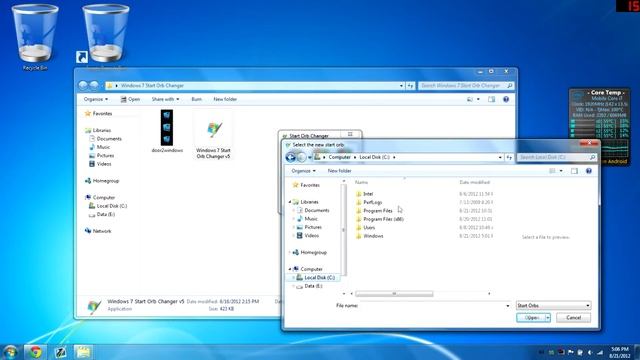
Task: Open the left Recycle Bin on desktop
Action: click(35, 38)
